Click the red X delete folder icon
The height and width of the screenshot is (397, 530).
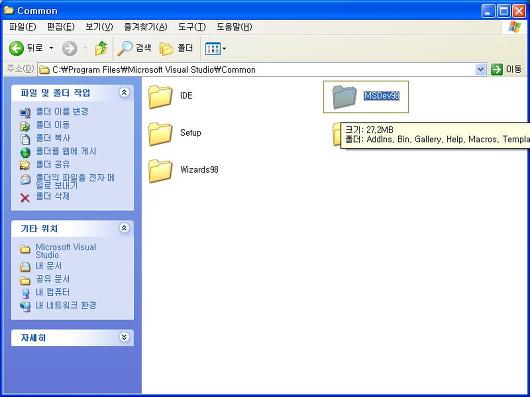(x=25, y=198)
